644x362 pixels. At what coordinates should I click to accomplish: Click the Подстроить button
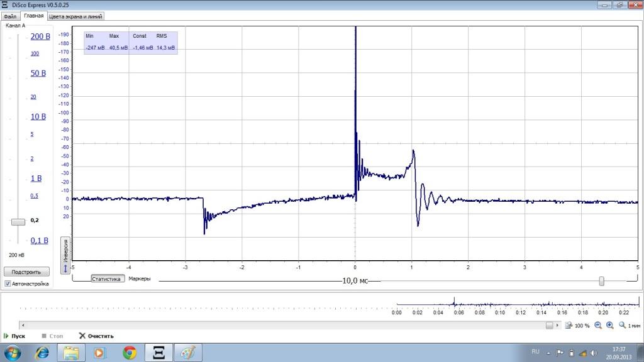tap(26, 271)
